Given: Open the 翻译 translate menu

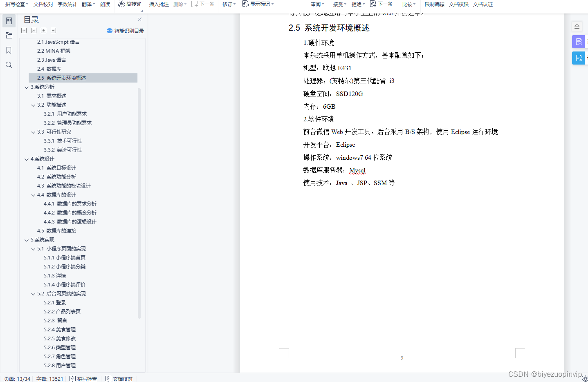Looking at the screenshot, I should 88,4.
